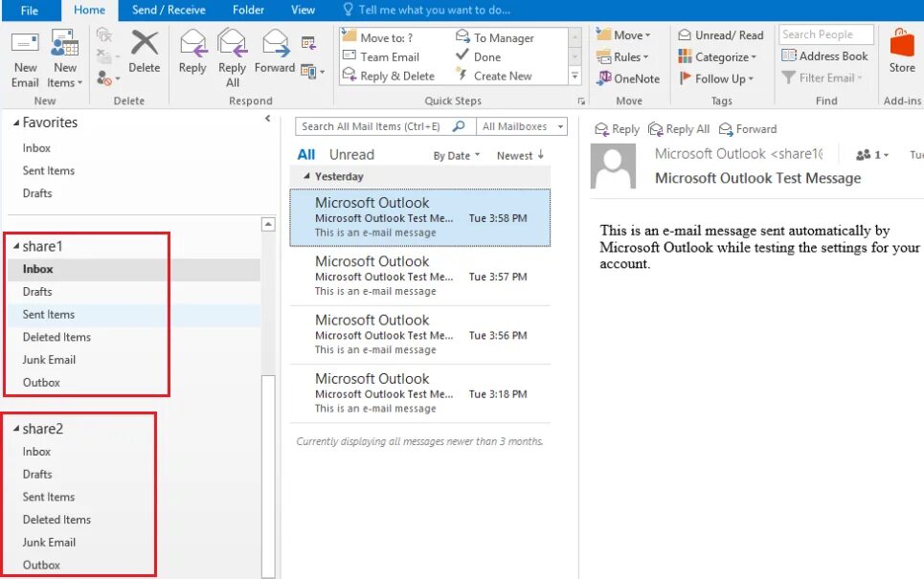Click Reply All in the reading pane
Image resolution: width=924 pixels, height=579 pixels.
tap(679, 129)
